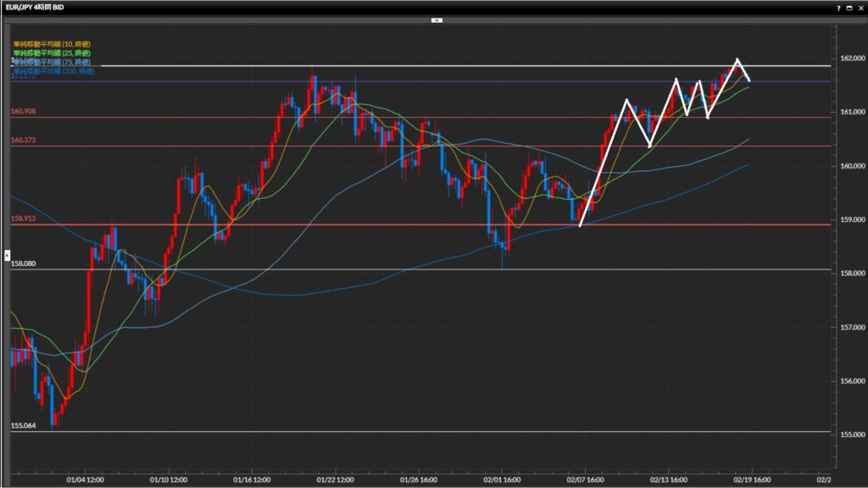The height and width of the screenshot is (488, 868).
Task: Expand the left side panel arrow
Action: pyautogui.click(x=7, y=253)
